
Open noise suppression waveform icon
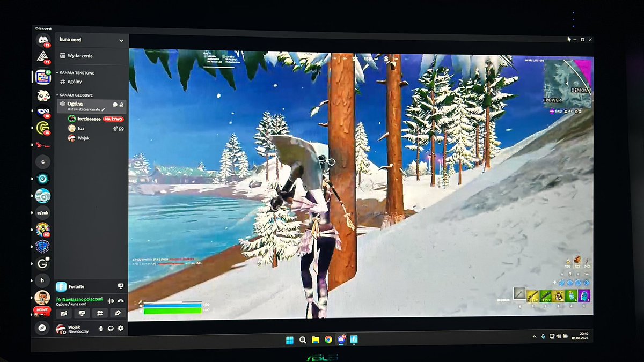tap(111, 301)
